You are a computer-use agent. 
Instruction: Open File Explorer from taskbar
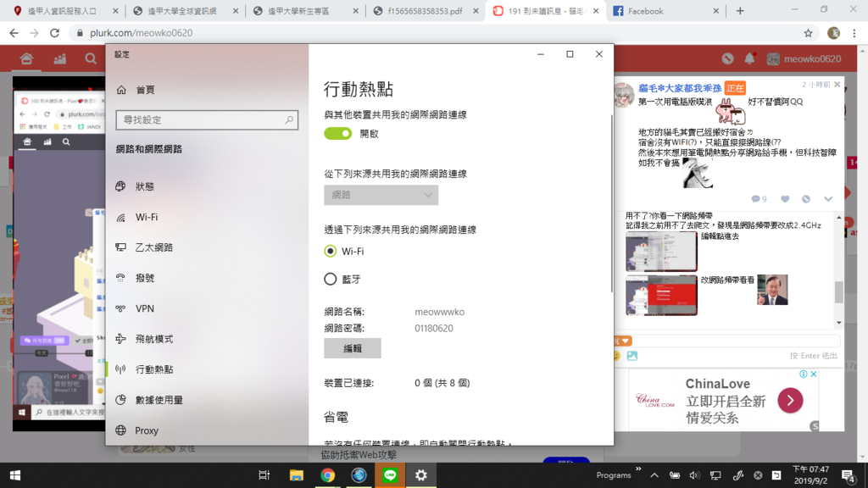(x=296, y=475)
